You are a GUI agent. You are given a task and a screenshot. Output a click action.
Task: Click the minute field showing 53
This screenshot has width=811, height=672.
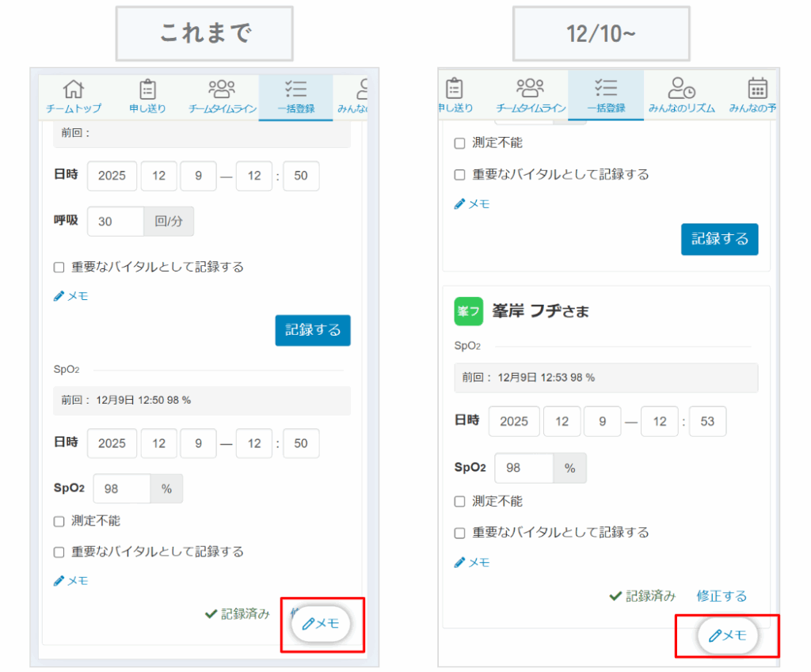pyautogui.click(x=707, y=421)
